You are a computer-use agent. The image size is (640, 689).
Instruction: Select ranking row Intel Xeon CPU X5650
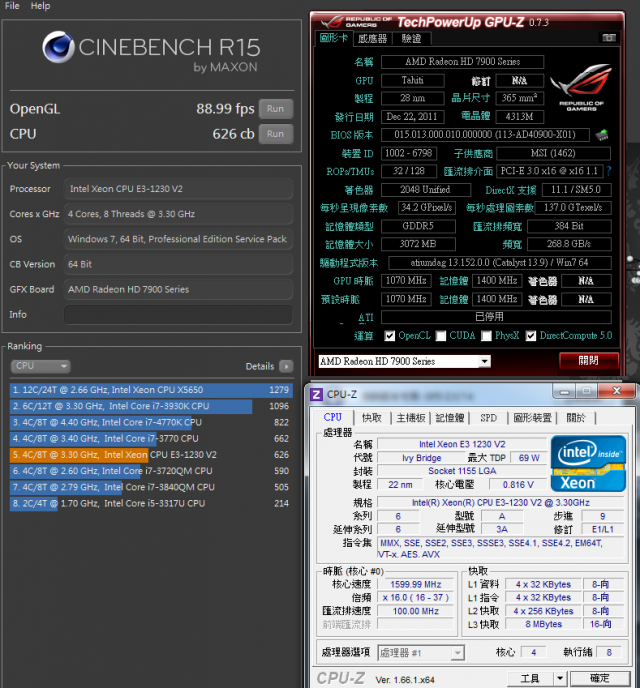click(151, 390)
